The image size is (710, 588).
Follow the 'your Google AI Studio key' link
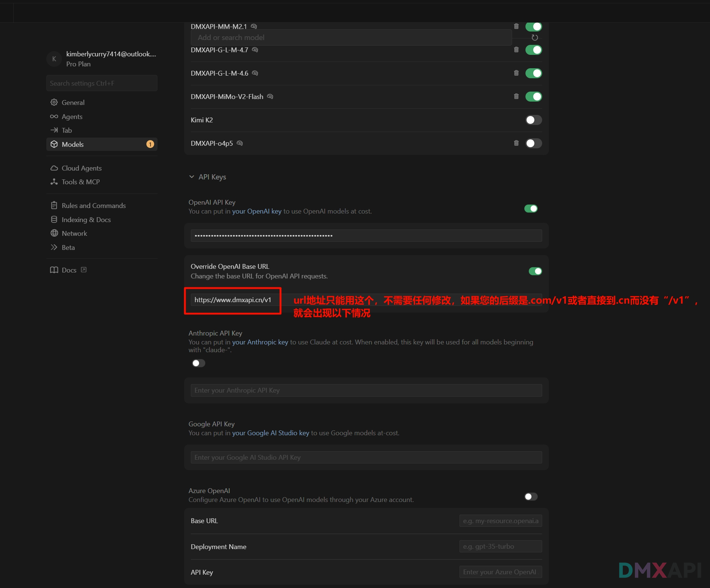point(270,433)
